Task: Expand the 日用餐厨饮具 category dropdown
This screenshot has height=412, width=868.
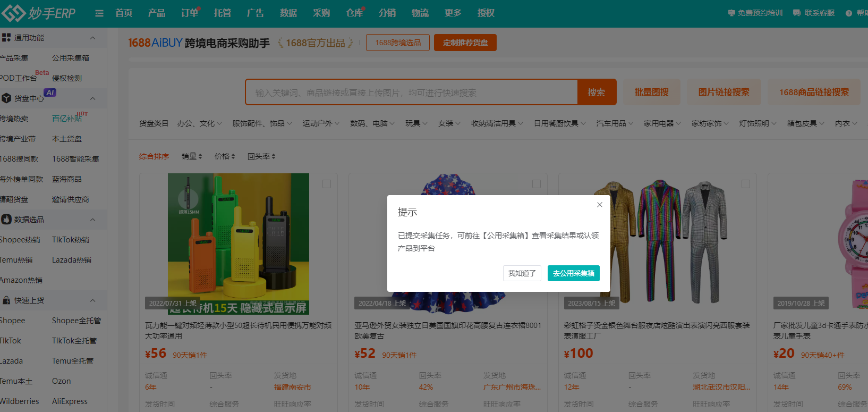Action: (x=559, y=123)
